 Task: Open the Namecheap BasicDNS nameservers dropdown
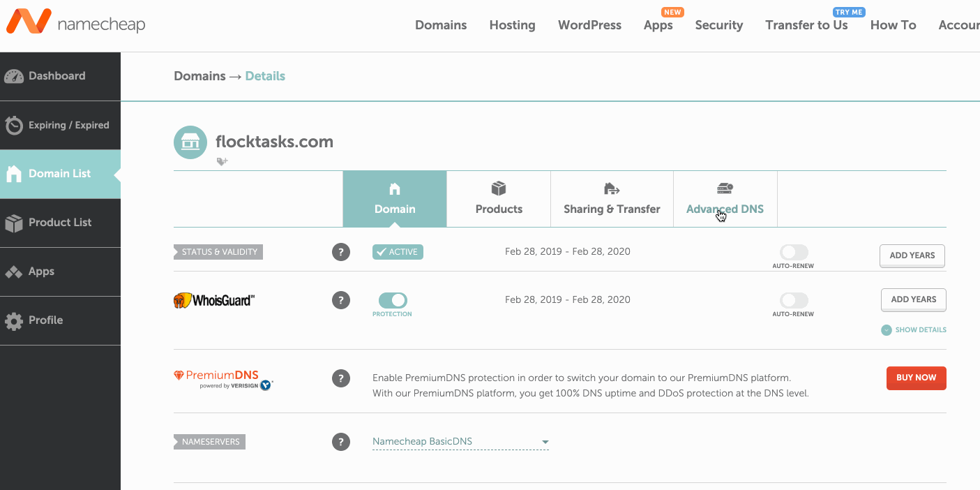point(460,442)
